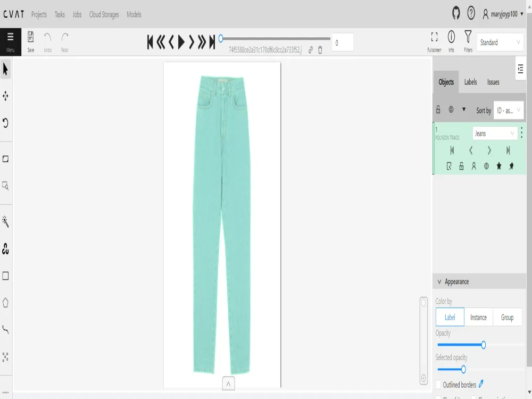The height and width of the screenshot is (399, 532).
Task: Open maryjoyp100 user menu
Action: pyautogui.click(x=503, y=14)
